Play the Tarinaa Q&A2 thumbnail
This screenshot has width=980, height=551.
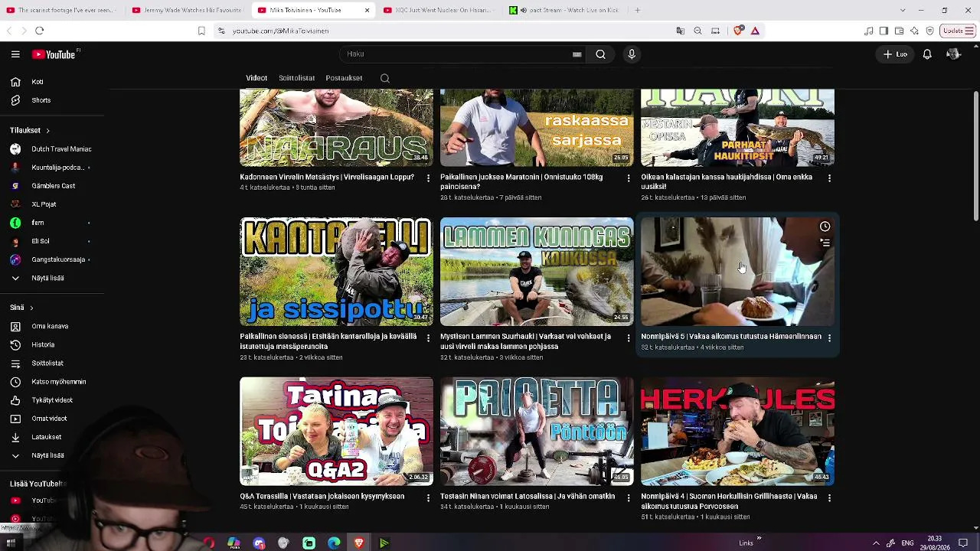click(336, 432)
